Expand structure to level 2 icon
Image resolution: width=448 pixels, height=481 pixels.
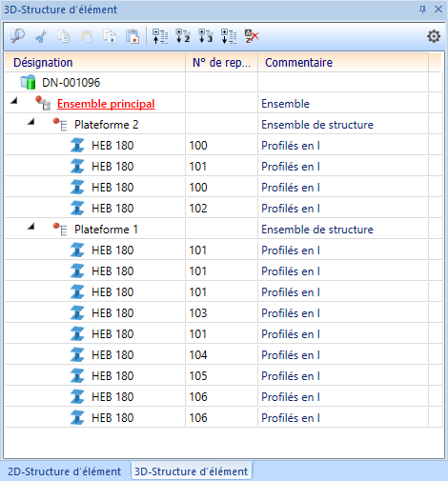183,36
